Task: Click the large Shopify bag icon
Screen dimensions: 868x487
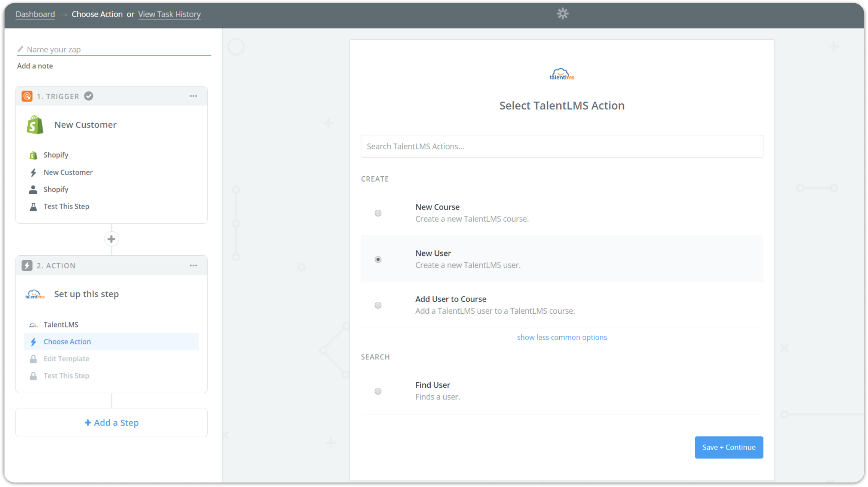Action: point(35,125)
